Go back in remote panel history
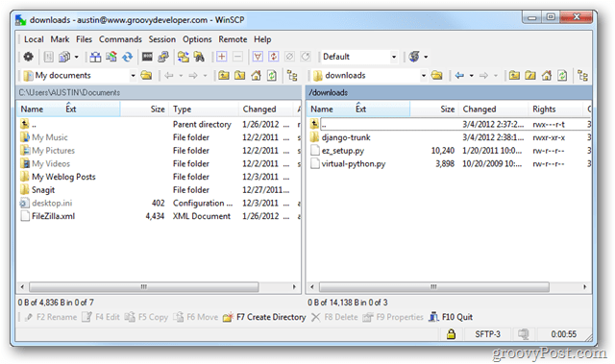This screenshot has width=615, height=364. 459,75
